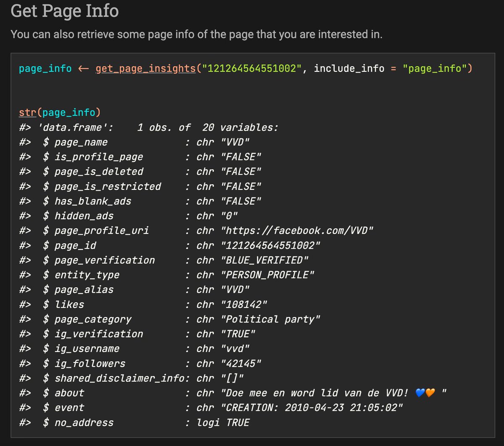Screen dimensions: 504x446
Task: Select the $ about field name
Action: click(63, 393)
